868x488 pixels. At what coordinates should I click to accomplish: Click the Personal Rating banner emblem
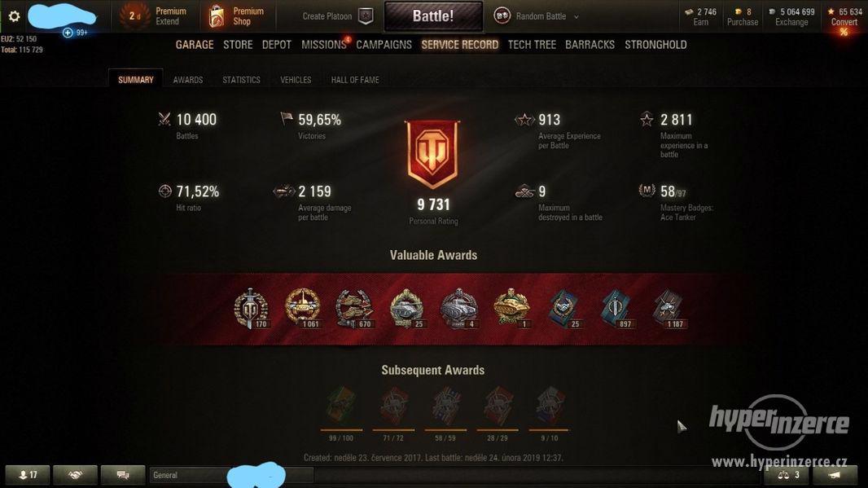coord(433,155)
